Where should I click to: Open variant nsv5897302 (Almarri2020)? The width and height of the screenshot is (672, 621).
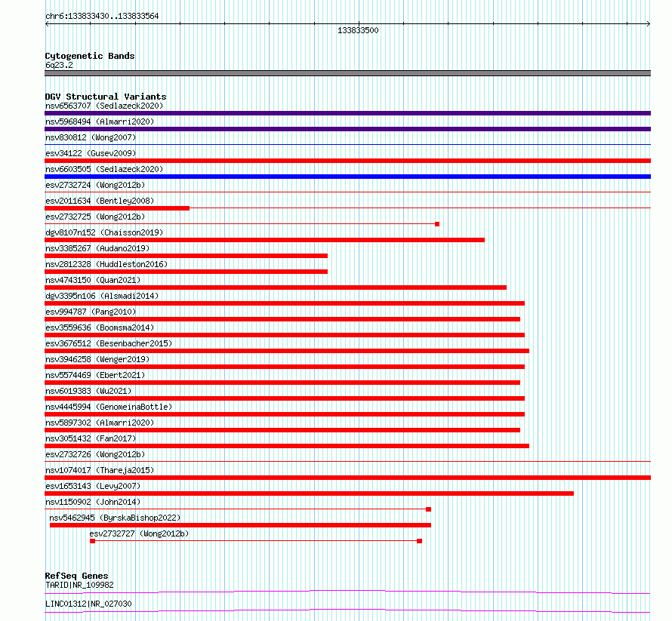(100, 423)
